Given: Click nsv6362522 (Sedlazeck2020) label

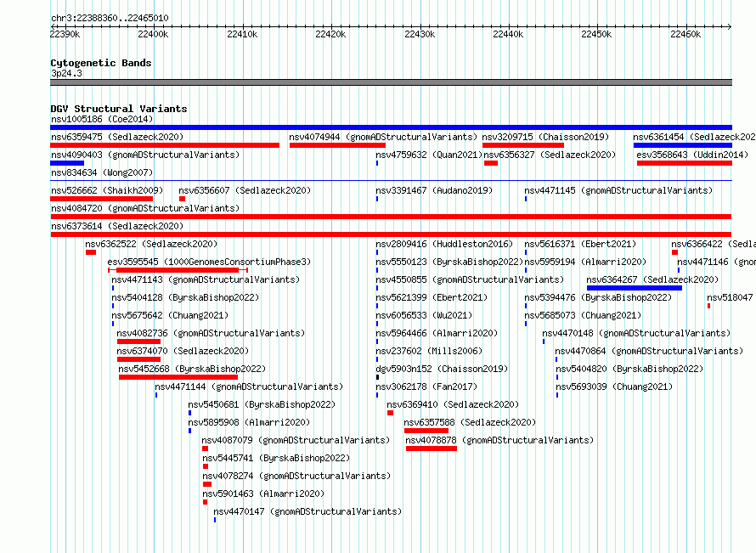Looking at the screenshot, I should coord(151,244).
